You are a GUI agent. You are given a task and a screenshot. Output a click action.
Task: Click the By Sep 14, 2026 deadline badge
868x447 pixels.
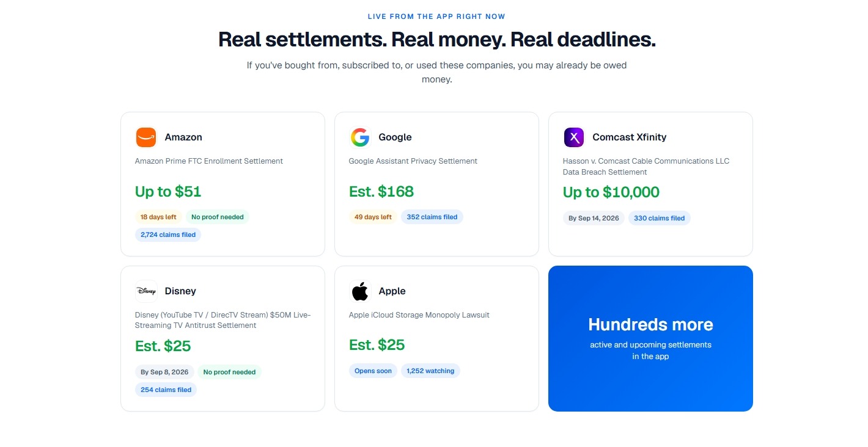coord(594,218)
